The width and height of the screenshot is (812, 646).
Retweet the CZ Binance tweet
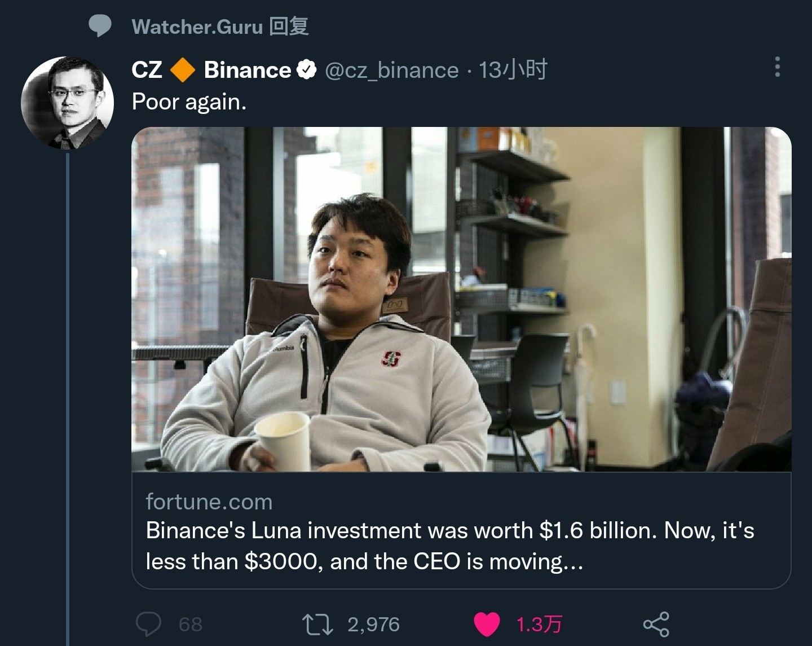(317, 624)
